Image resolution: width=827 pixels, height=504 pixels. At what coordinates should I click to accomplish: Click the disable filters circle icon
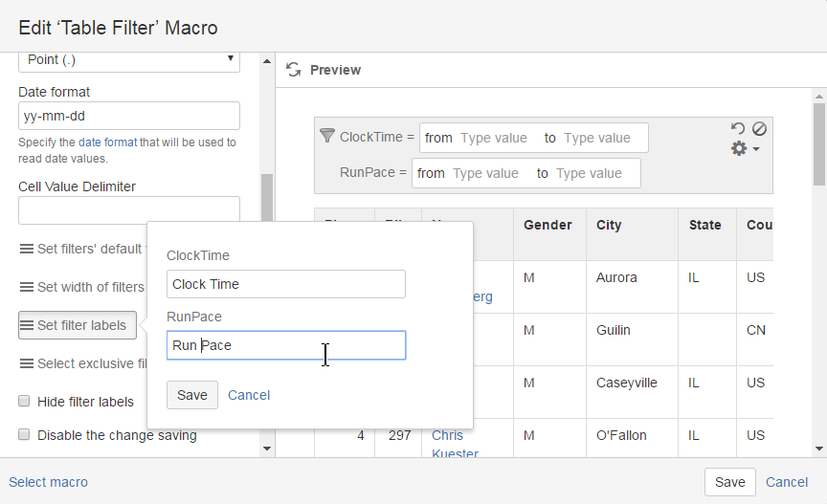pos(758,128)
